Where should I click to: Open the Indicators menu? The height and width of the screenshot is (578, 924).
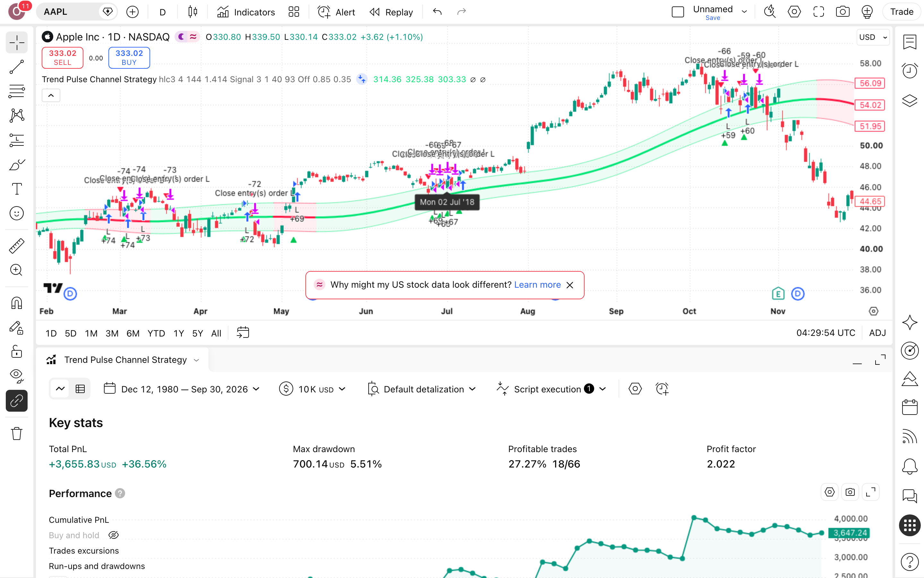(x=246, y=12)
